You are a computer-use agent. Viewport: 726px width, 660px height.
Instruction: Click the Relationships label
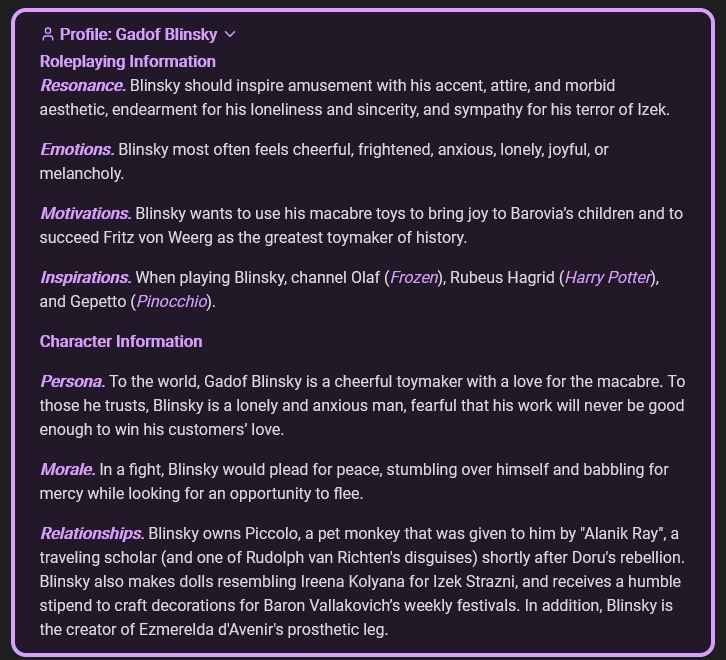pos(92,533)
